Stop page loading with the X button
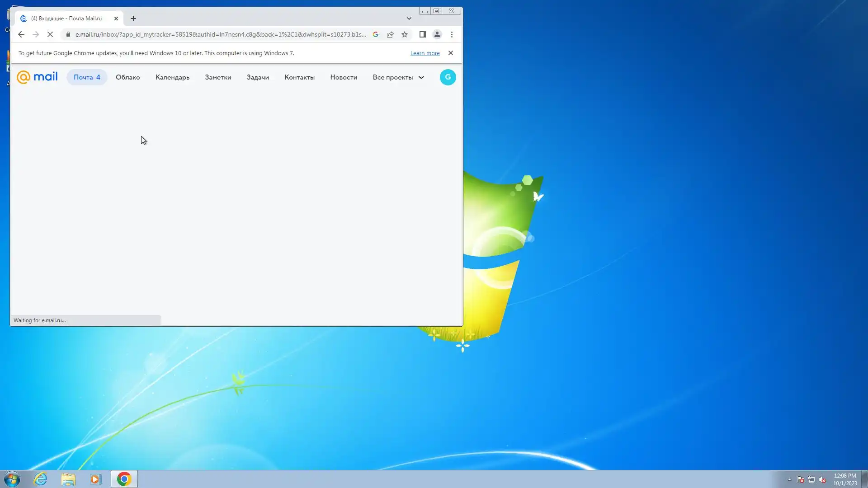The image size is (868, 488). point(50,34)
